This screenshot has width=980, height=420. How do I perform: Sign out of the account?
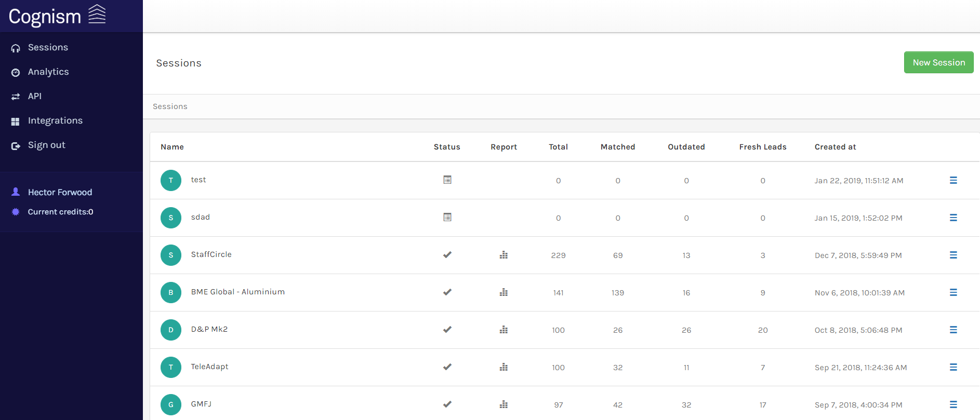(46, 145)
